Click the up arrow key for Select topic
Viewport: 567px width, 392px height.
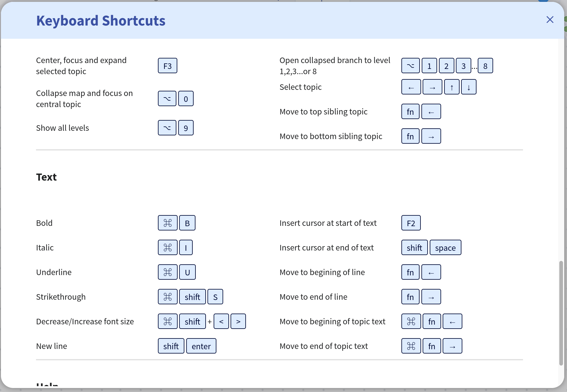452,87
